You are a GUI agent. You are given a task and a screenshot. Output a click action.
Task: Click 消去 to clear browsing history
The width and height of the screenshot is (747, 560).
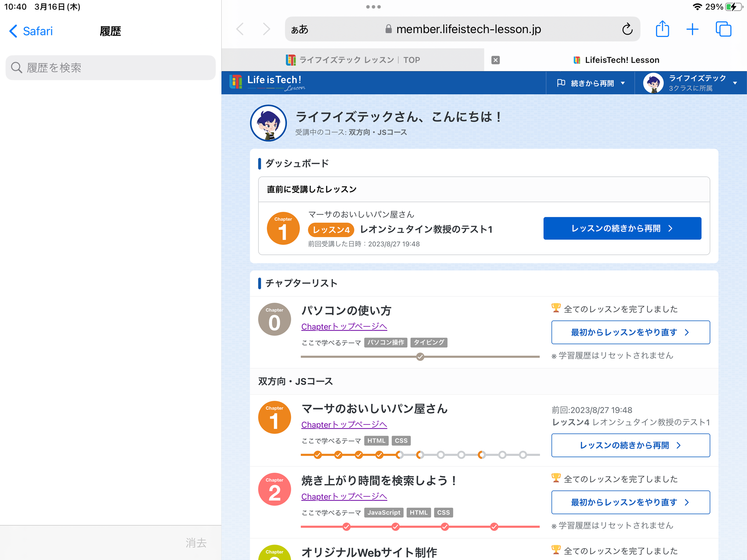point(196,543)
